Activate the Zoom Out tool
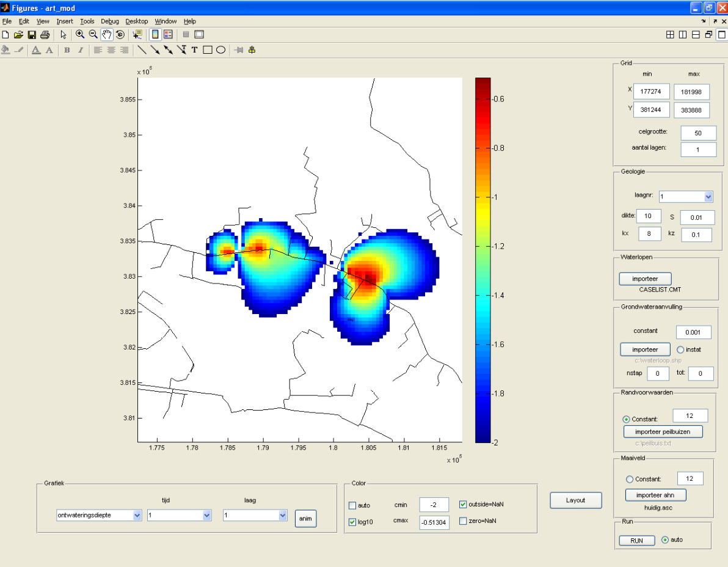This screenshot has height=567, width=728. pos(93,34)
